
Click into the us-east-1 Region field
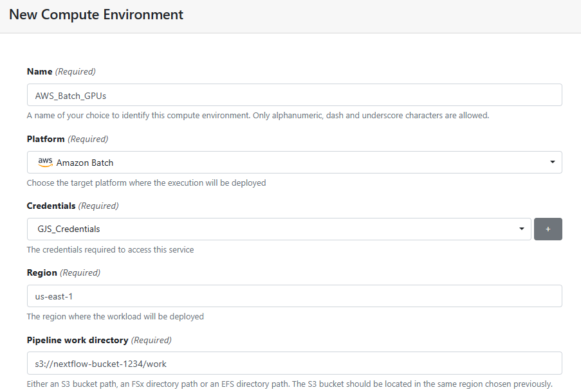click(x=295, y=296)
